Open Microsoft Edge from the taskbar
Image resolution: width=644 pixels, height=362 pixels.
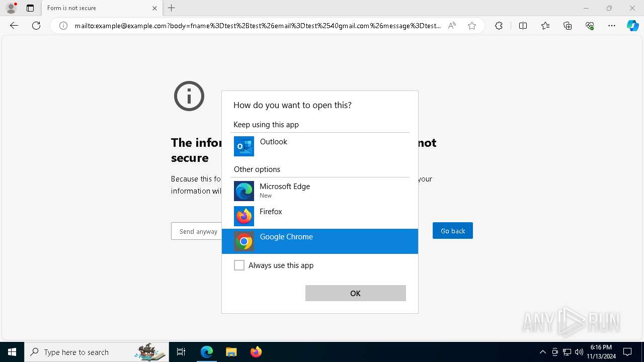coord(207,352)
